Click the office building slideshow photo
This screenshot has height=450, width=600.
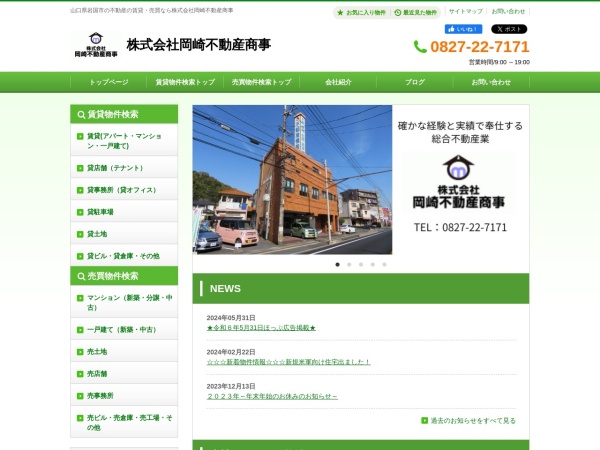pos(292,179)
